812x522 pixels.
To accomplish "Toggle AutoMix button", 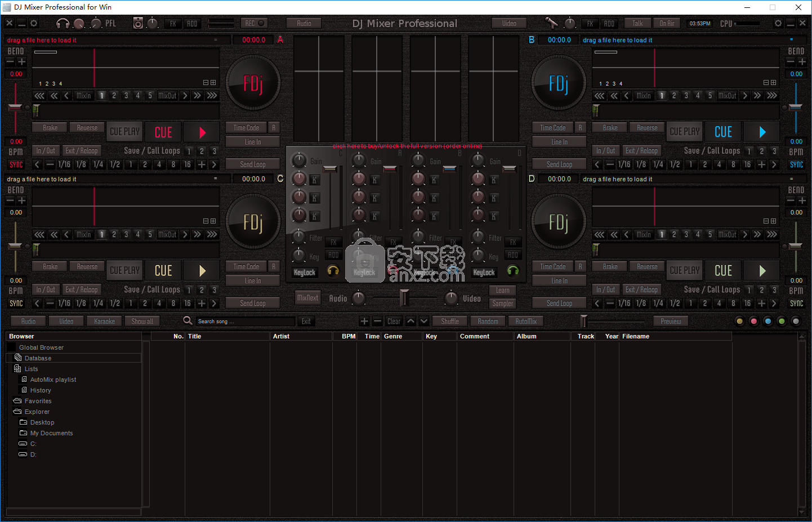I will click(526, 321).
